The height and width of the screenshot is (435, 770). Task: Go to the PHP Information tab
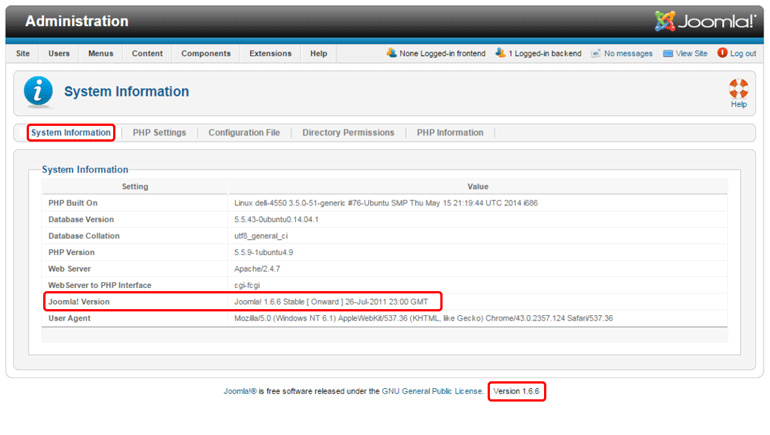[x=450, y=132]
